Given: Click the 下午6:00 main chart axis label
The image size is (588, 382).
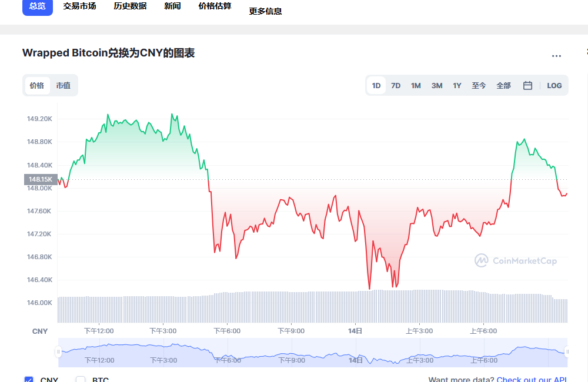Looking at the screenshot, I should tap(227, 331).
